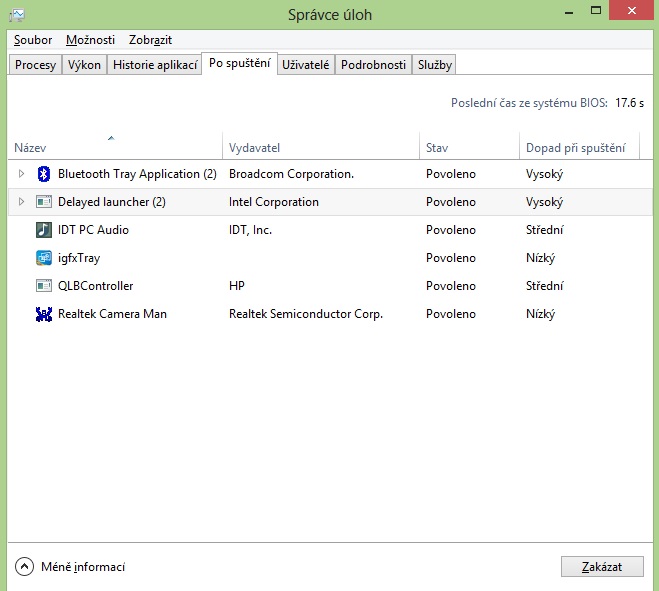Sort by the Vydavatel column header
This screenshot has width=659, height=591.
click(321, 147)
